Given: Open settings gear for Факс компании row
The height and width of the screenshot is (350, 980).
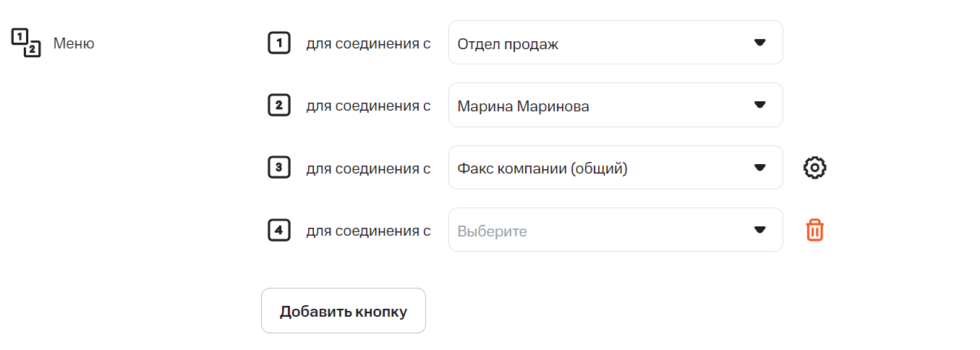Looking at the screenshot, I should pyautogui.click(x=815, y=168).
